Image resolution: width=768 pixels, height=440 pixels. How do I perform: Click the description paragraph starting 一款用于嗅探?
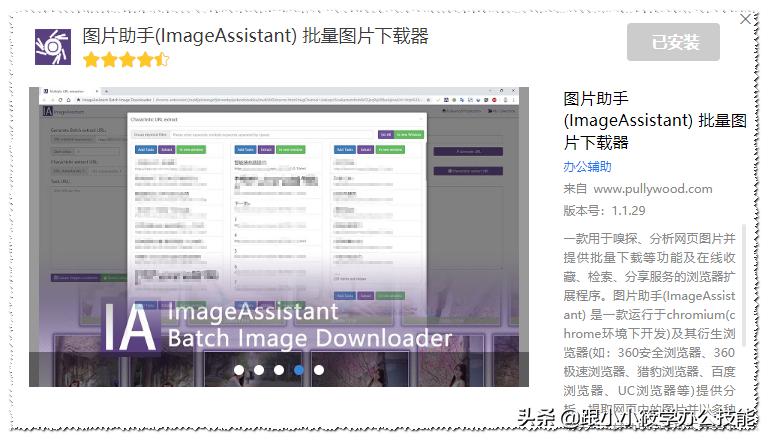click(x=649, y=323)
